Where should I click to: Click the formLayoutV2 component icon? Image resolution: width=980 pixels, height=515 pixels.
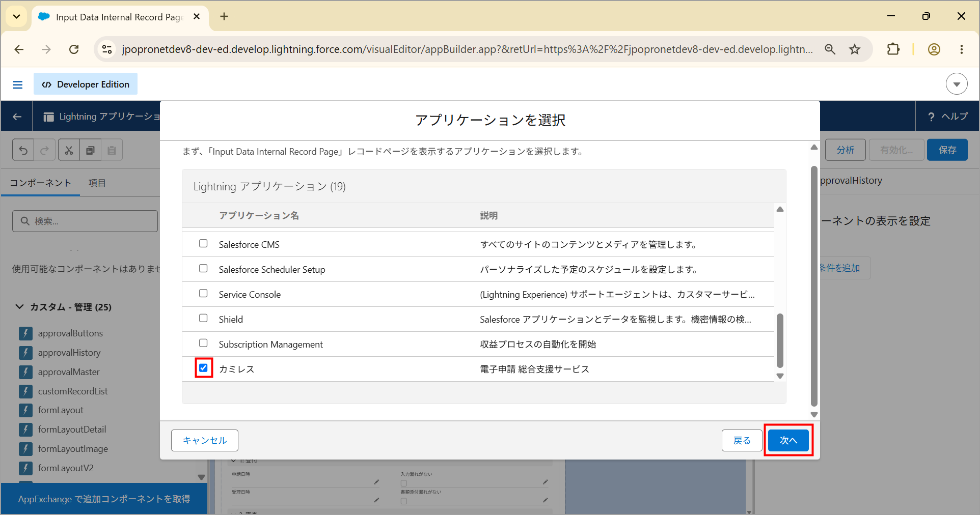click(26, 468)
